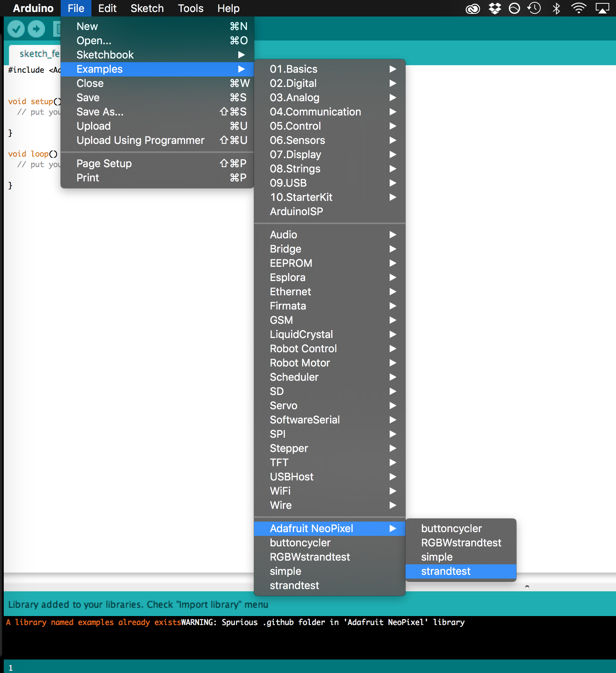Select simple in Adafruit NeoPixel submenu

(461, 557)
